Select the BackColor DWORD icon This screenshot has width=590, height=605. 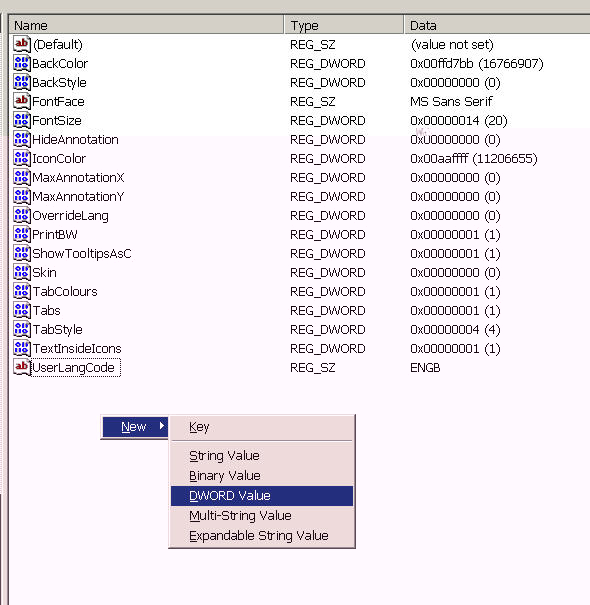click(x=22, y=63)
